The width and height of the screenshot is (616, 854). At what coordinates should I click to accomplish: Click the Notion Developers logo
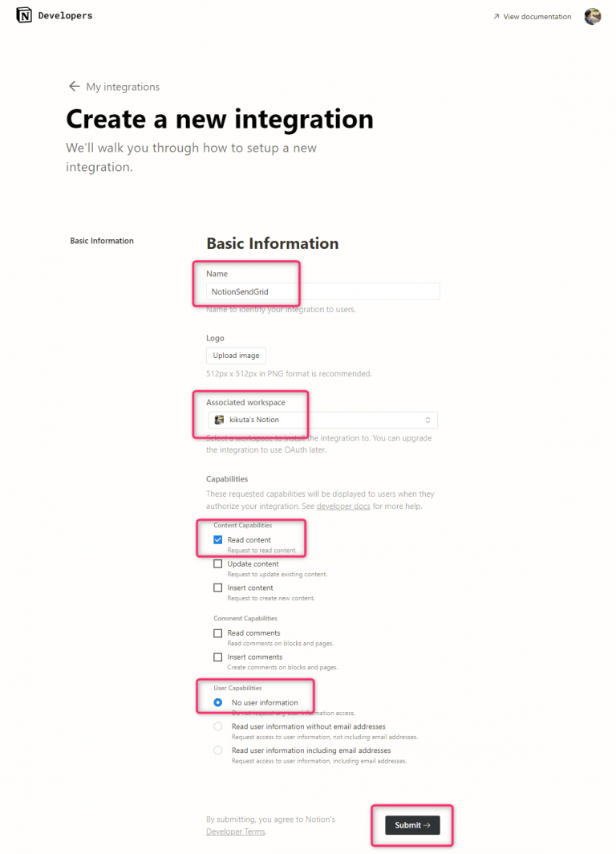[24, 15]
